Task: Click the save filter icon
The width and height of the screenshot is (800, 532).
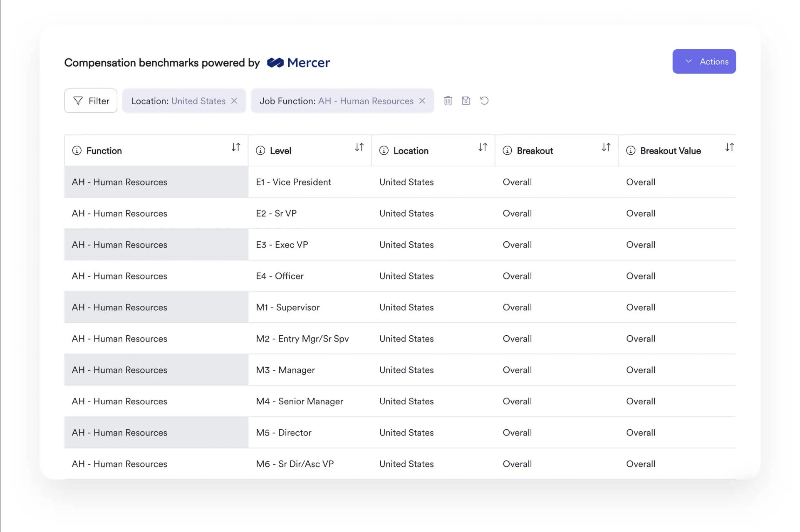Action: pos(466,101)
